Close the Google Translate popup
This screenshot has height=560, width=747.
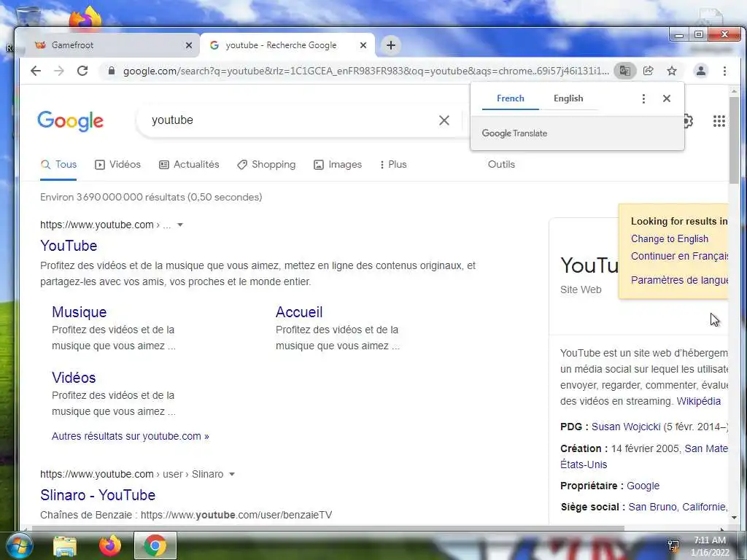click(667, 98)
